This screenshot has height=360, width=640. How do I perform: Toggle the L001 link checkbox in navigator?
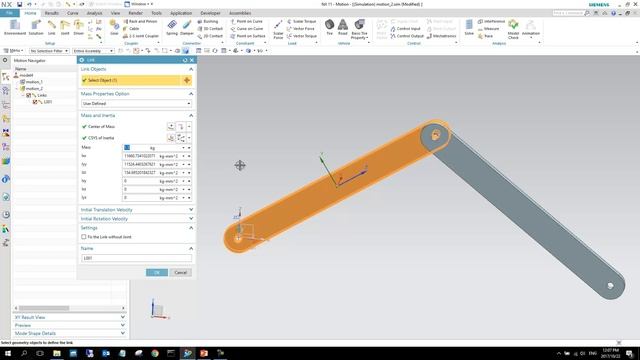[35, 102]
